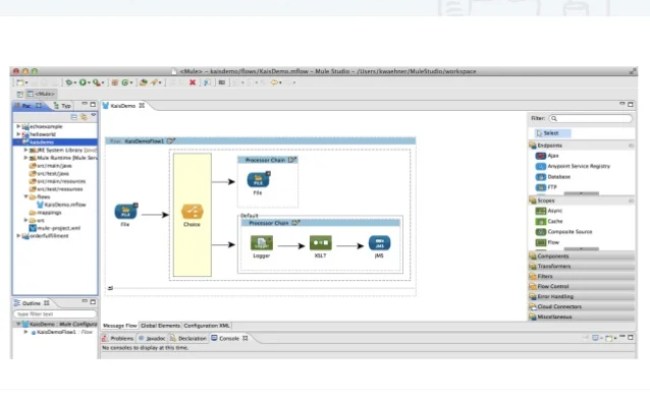
Task: Expand the src folder node
Action: (26, 220)
